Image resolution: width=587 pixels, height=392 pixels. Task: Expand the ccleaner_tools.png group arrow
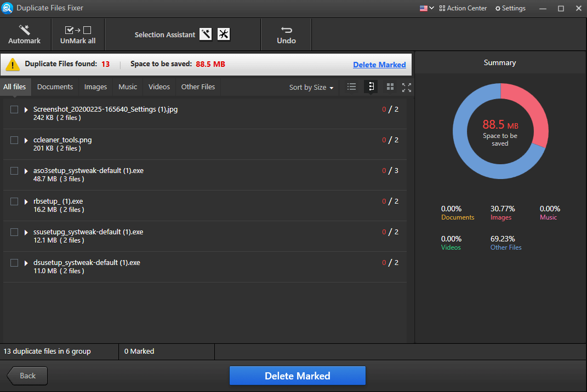[x=26, y=140]
